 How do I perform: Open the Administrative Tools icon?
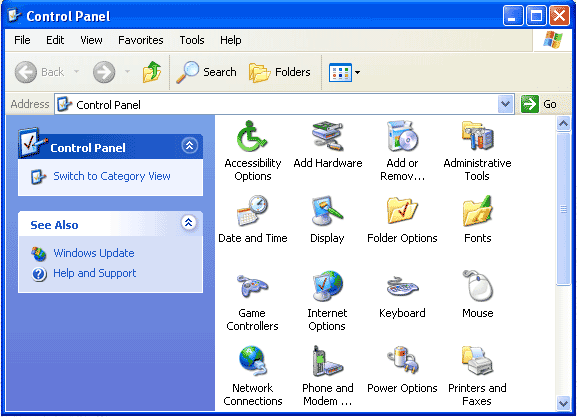(x=477, y=137)
